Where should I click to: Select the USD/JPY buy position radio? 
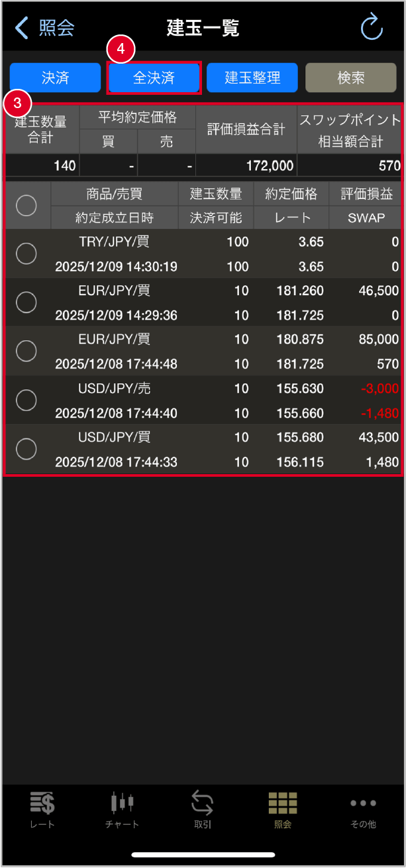click(x=26, y=449)
